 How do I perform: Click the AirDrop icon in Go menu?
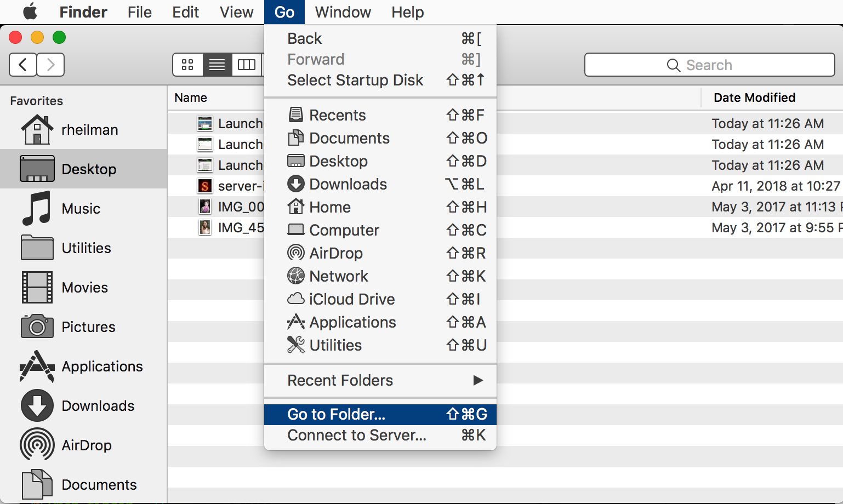[x=296, y=253]
